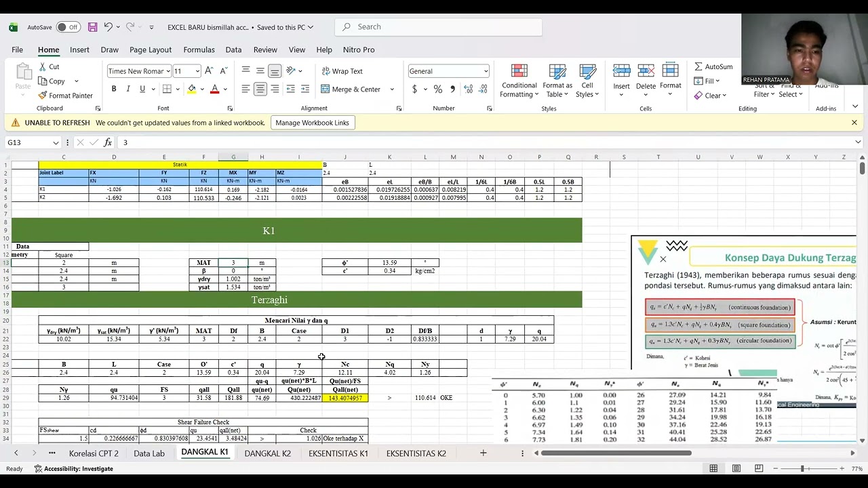Toggle Middle Align vertical alignment

(260, 70)
